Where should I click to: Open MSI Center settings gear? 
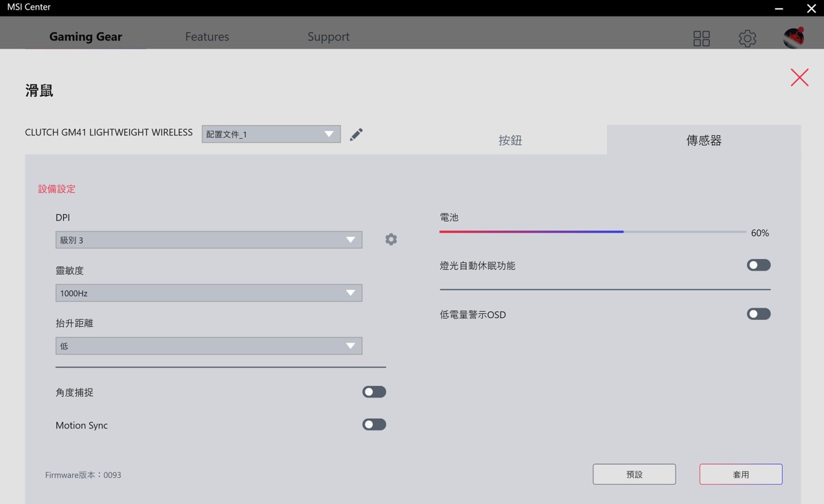tap(747, 38)
